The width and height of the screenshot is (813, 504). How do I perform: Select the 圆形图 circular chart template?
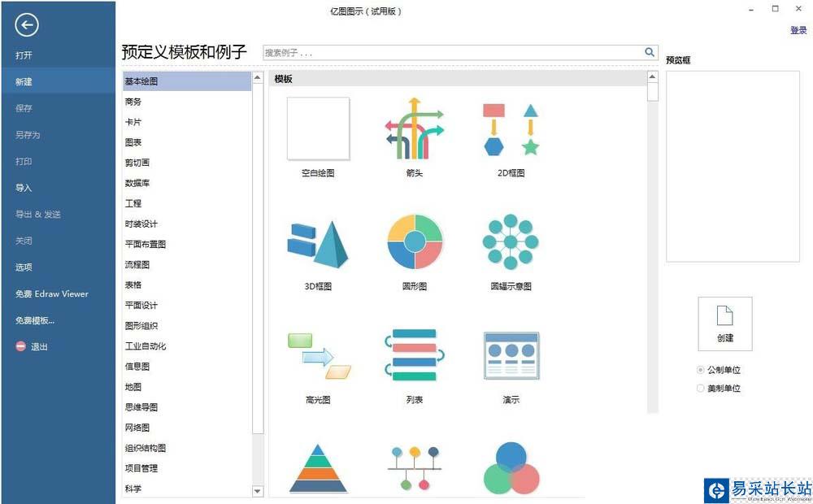pyautogui.click(x=415, y=241)
